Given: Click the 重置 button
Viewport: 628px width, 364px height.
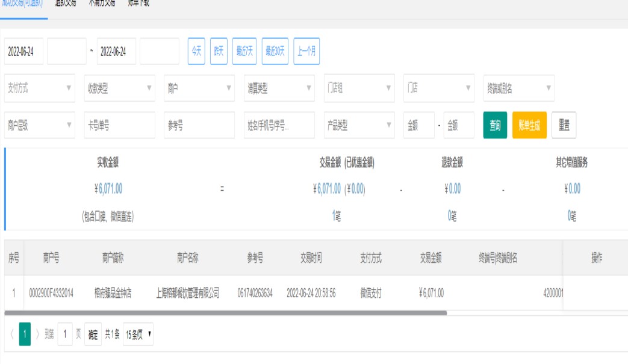Looking at the screenshot, I should click(x=564, y=125).
